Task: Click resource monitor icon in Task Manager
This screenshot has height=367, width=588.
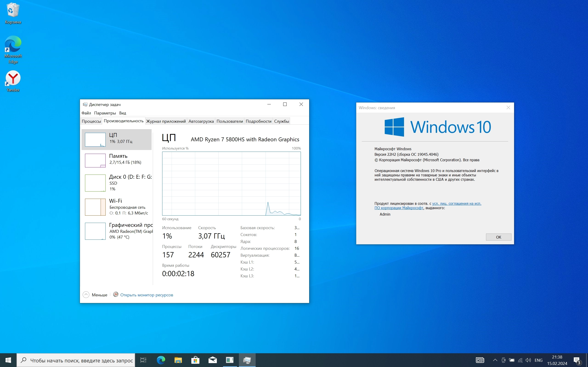Action: click(x=116, y=295)
